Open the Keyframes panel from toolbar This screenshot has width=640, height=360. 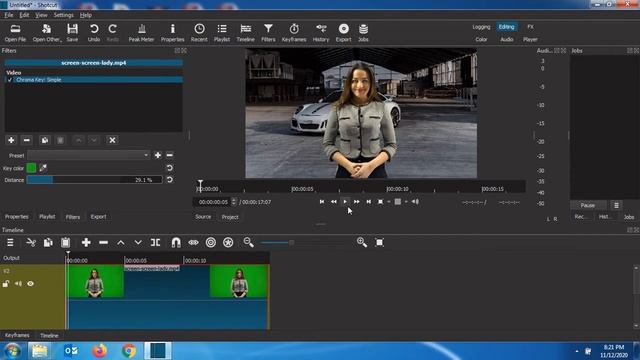(x=294, y=33)
